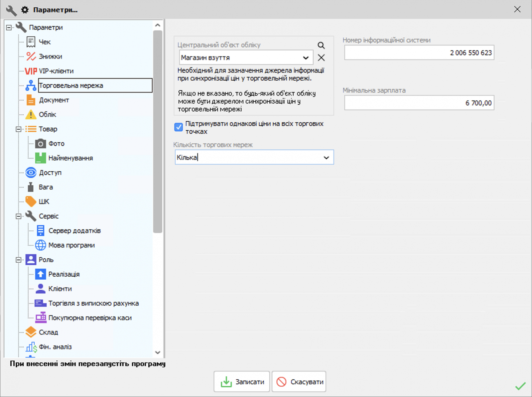The width and height of the screenshot is (532, 397).
Task: Select Склад in the parameters tree
Action: coord(48,332)
